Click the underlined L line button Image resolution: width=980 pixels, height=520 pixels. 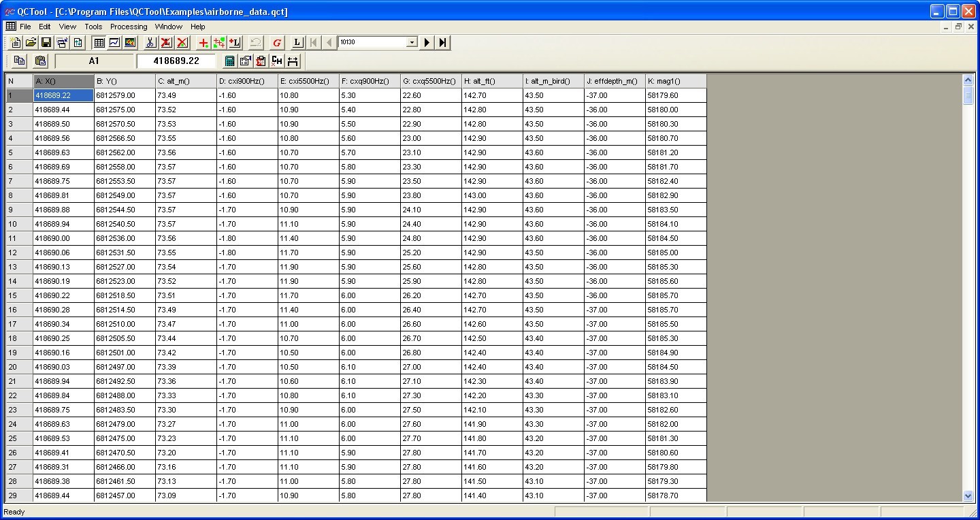pyautogui.click(x=297, y=42)
